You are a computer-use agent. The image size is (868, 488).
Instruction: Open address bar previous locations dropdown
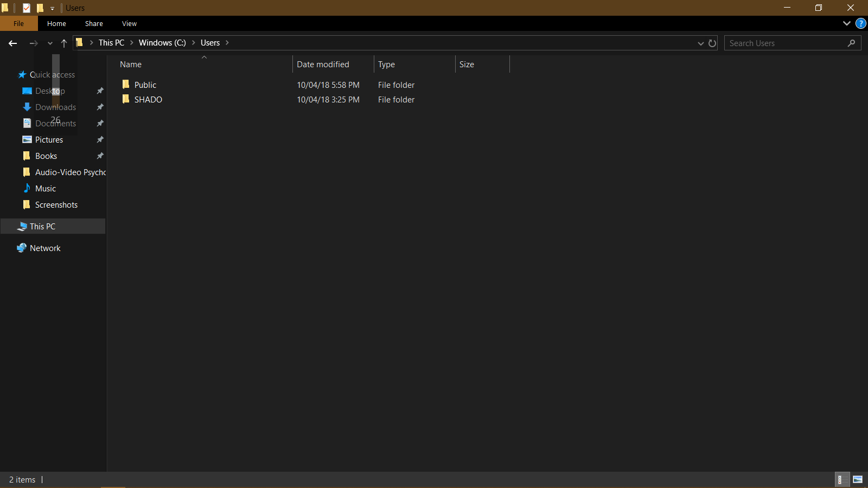tap(700, 43)
